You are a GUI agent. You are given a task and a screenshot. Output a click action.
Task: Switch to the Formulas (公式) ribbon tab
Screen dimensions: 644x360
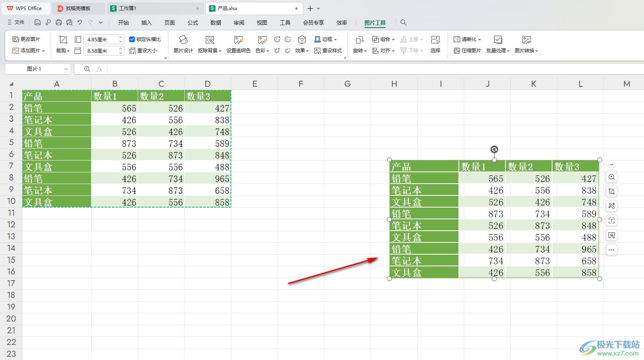(193, 23)
